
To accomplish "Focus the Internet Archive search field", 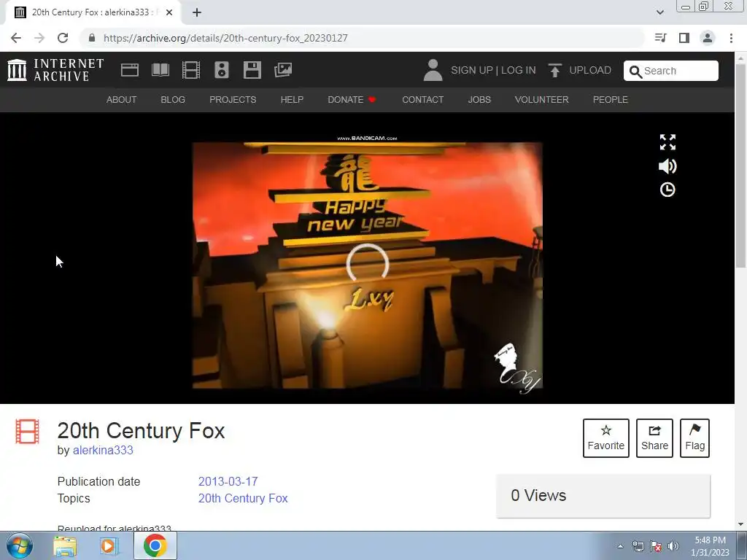I will pyautogui.click(x=671, y=71).
